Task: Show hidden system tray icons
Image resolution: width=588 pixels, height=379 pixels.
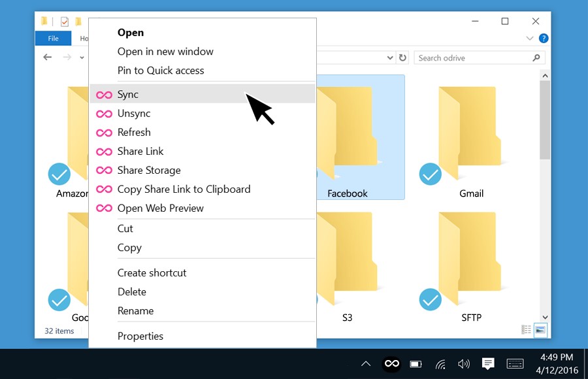Action: tap(366, 364)
